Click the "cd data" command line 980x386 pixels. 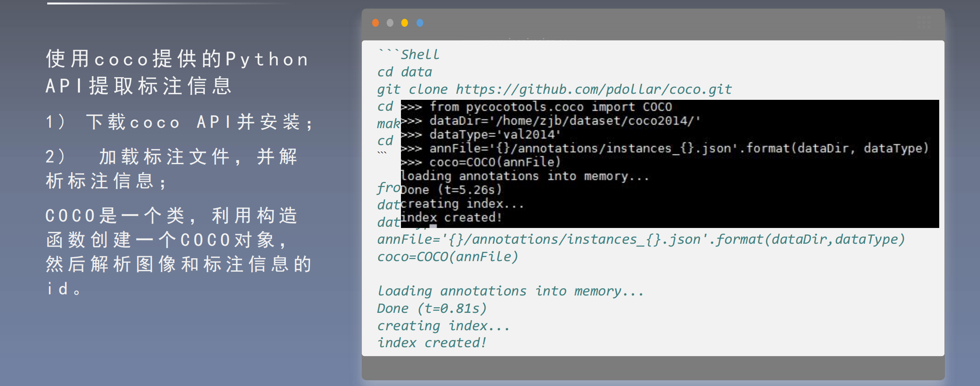[405, 72]
